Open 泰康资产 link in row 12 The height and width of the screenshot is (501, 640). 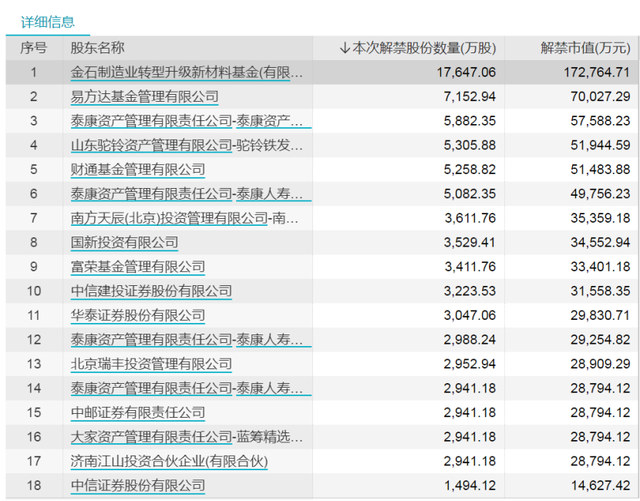pyautogui.click(x=151, y=340)
